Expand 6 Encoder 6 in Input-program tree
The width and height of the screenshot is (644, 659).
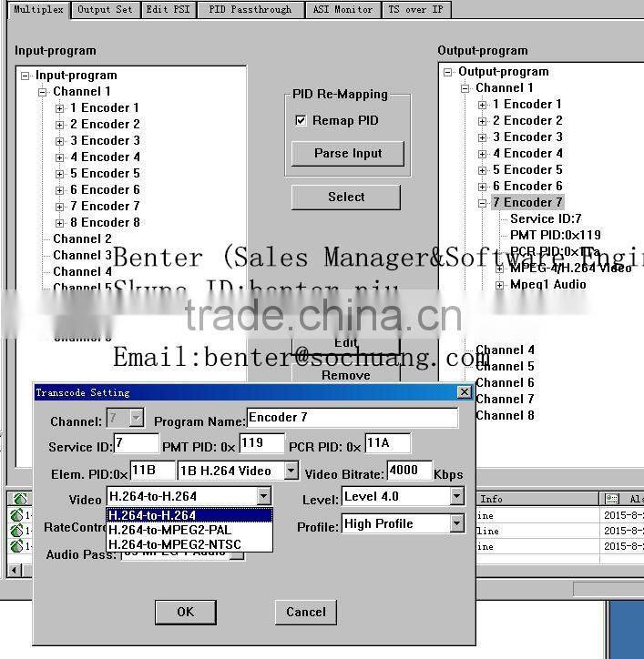[60, 190]
